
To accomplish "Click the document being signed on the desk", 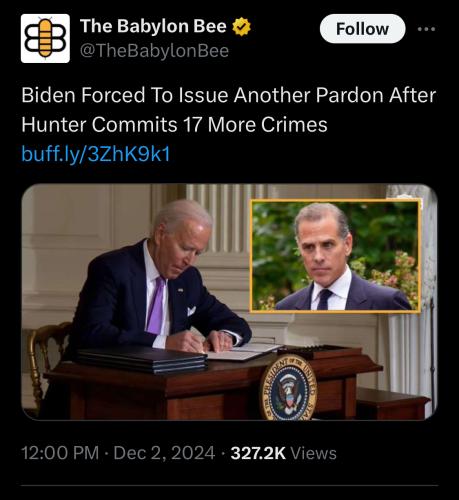I will (242, 353).
